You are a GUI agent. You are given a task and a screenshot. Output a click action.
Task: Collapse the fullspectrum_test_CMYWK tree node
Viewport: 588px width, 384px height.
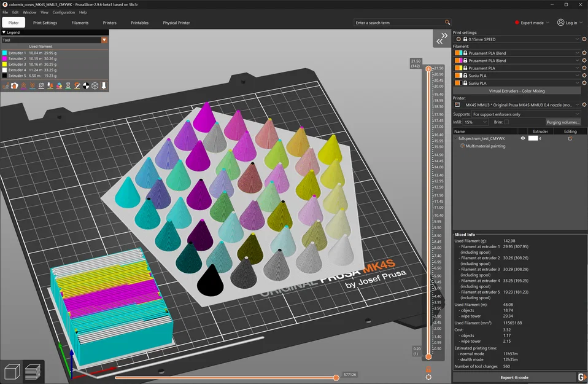[x=455, y=138]
